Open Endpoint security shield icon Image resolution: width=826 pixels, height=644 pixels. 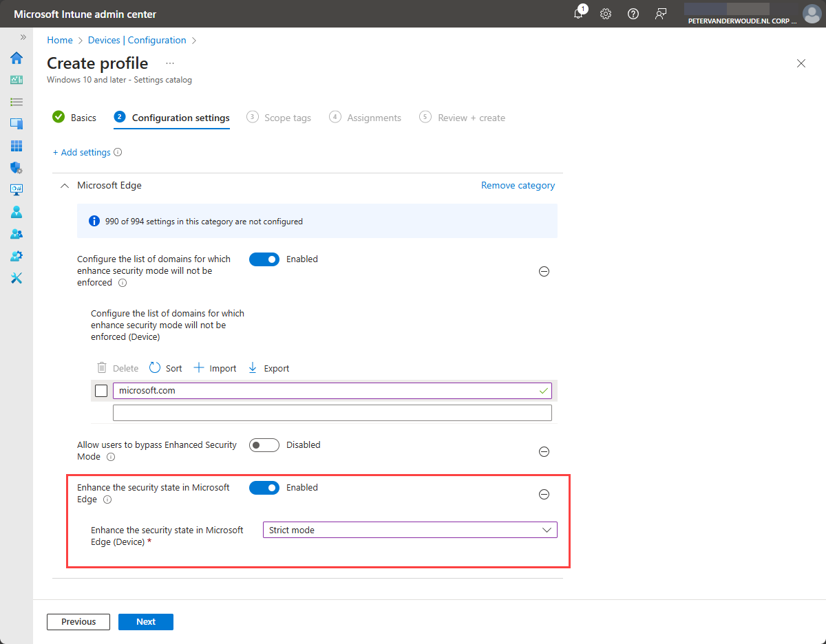point(17,168)
